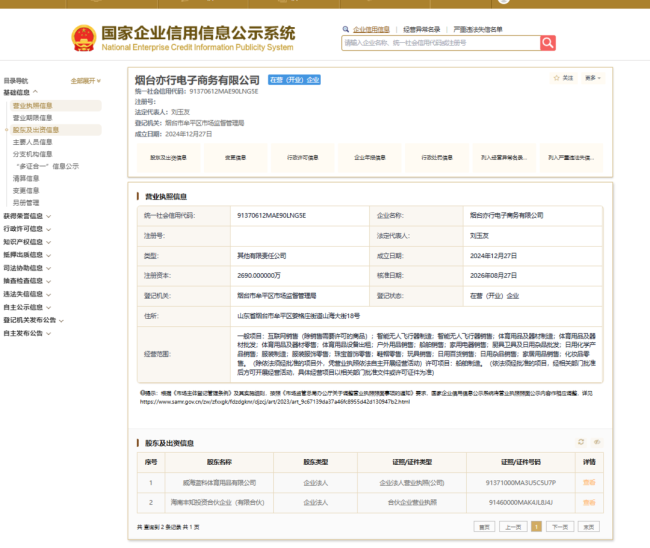Click the 证照/证件类型 column header
Viewport: 650px width, 548px height.
pyautogui.click(x=412, y=462)
